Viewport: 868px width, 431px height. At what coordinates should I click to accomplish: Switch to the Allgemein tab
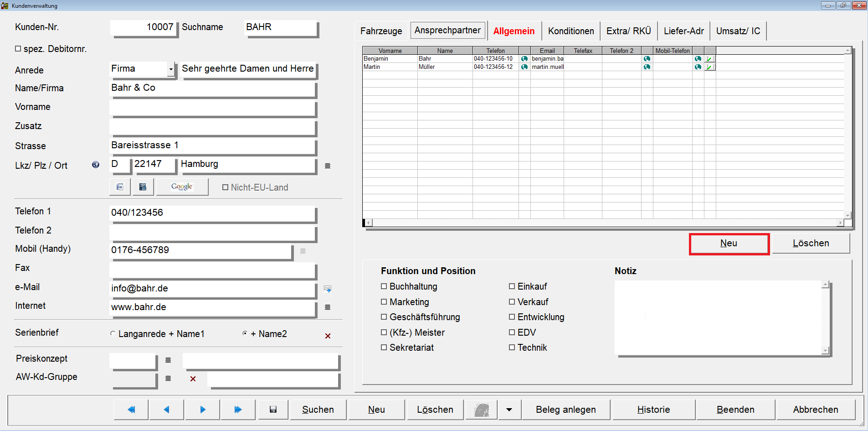(x=514, y=31)
